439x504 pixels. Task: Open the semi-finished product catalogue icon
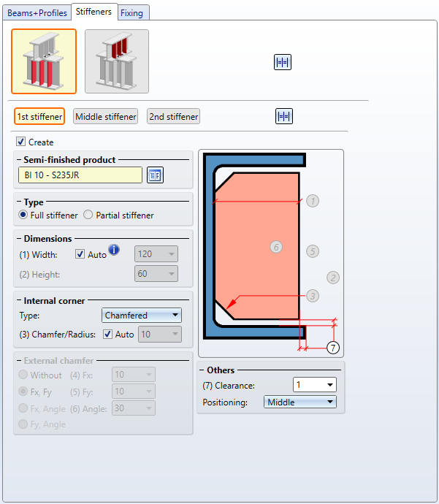[x=156, y=175]
